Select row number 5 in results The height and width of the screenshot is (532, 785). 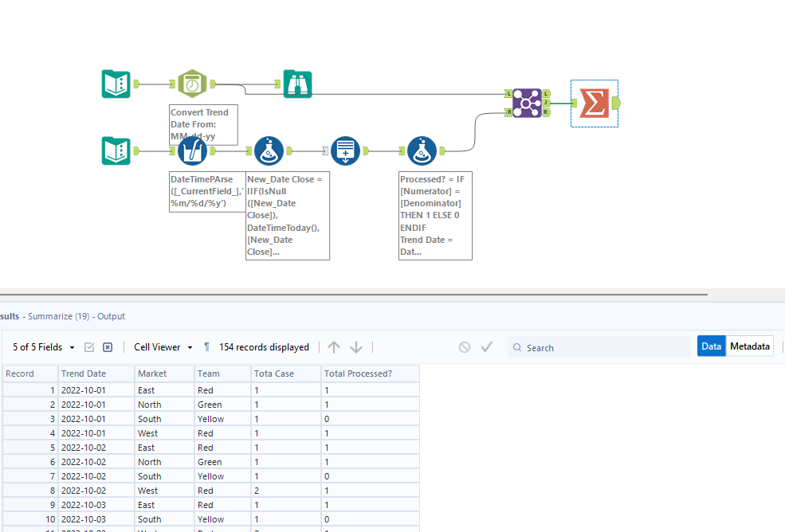(x=30, y=448)
